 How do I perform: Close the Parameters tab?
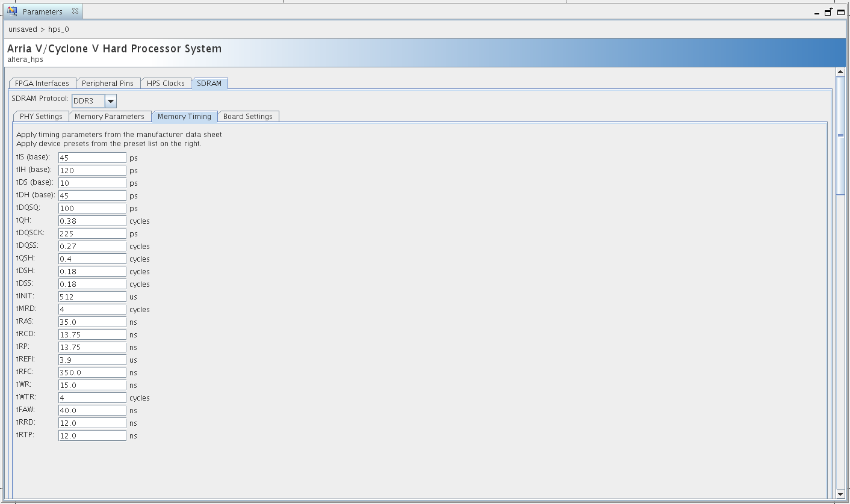(x=75, y=11)
